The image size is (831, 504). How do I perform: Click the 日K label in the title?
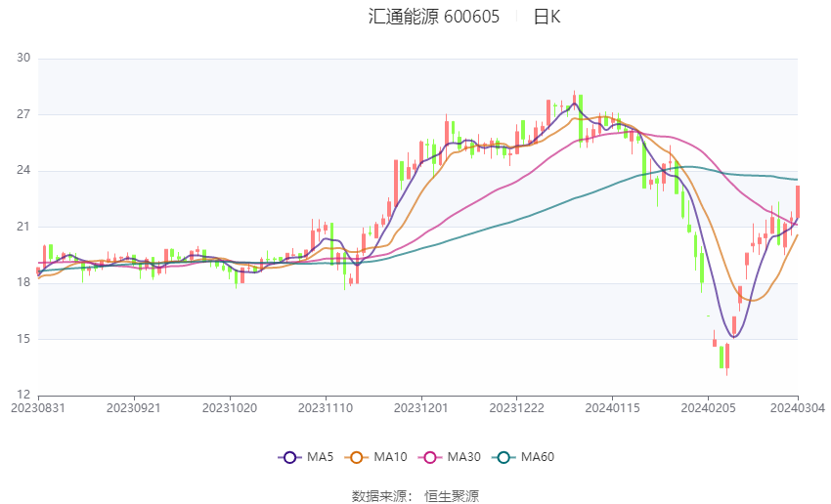coord(547,17)
